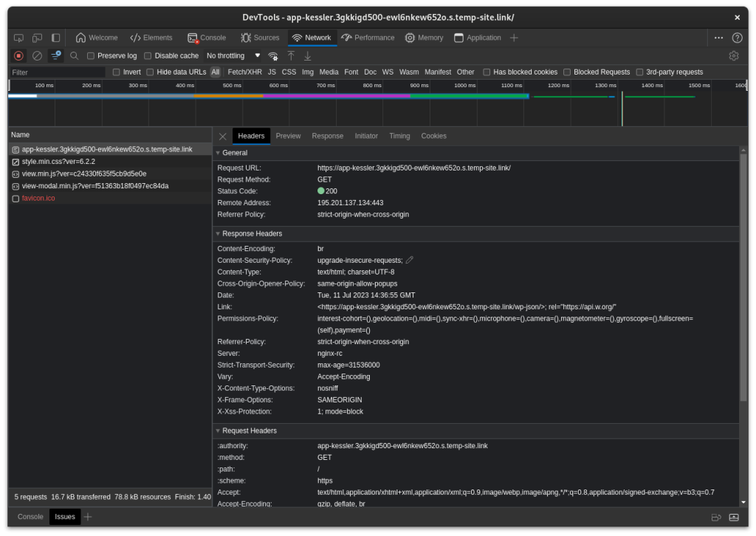Viewport: 756px width, 536px height.
Task: Stop recording the network log
Action: pos(19,55)
